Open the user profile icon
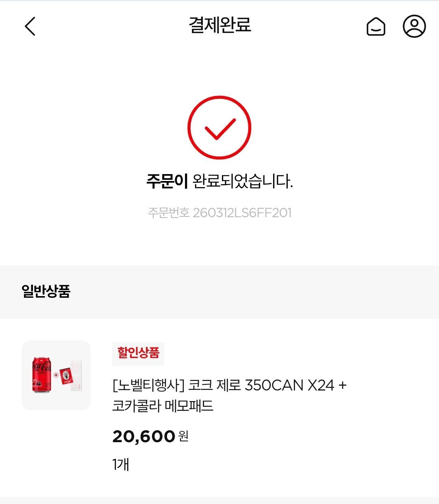Viewport: 439px width, 504px height. click(414, 26)
